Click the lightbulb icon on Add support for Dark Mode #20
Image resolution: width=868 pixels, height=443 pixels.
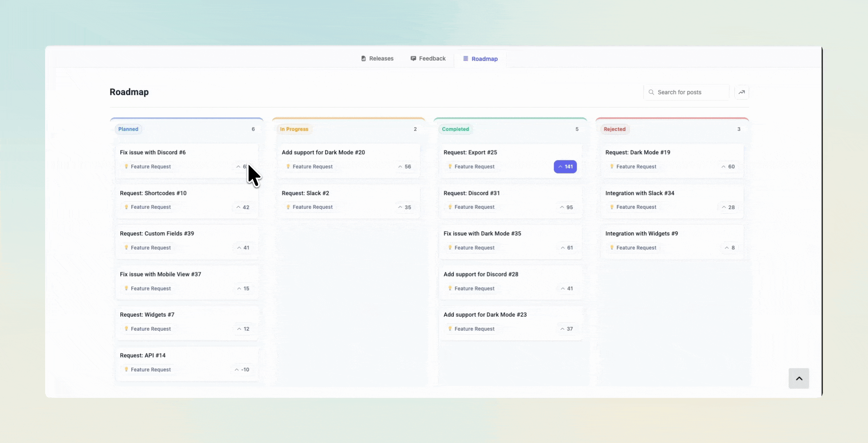click(288, 167)
